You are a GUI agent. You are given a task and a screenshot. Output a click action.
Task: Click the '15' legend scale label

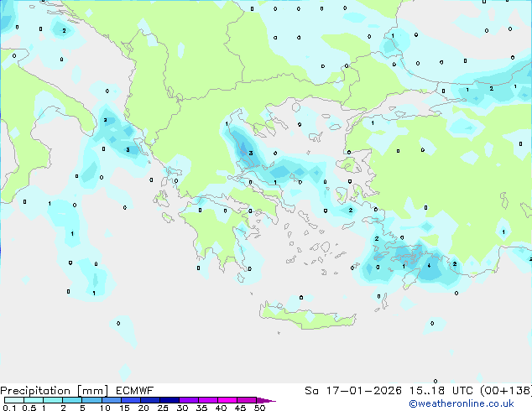coord(124,408)
